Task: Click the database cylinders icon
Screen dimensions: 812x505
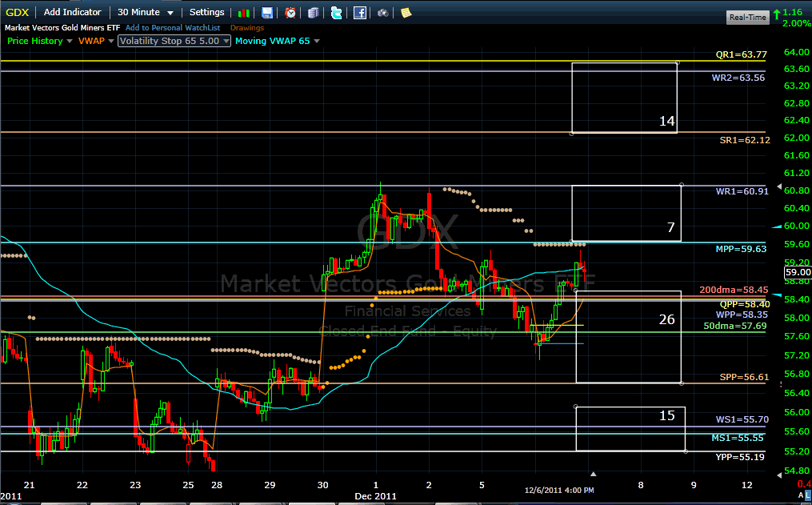Action: point(314,13)
